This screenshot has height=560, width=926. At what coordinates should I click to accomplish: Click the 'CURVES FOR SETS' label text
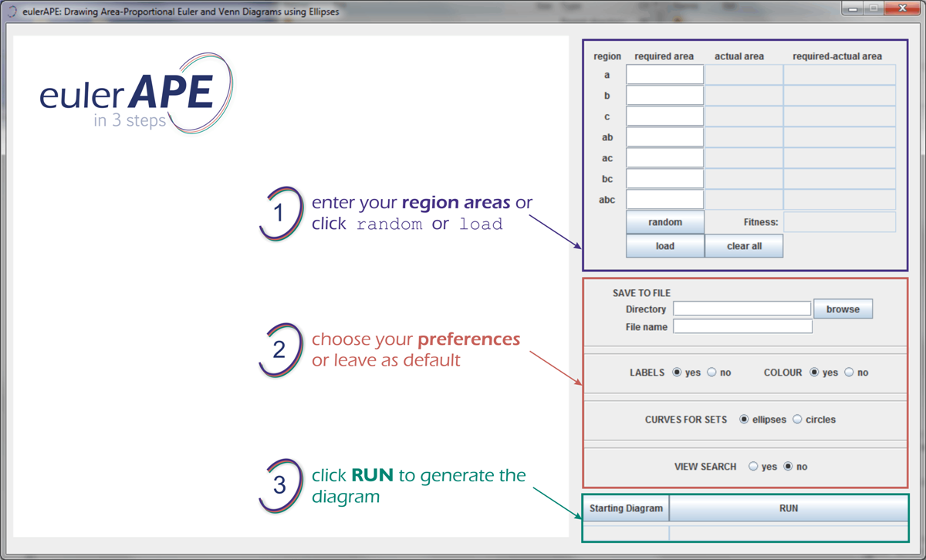click(687, 420)
